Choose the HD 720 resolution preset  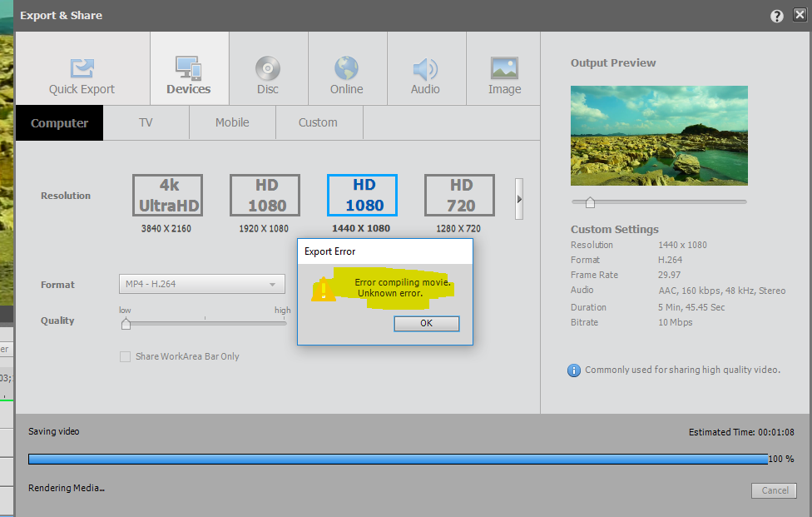(x=459, y=196)
